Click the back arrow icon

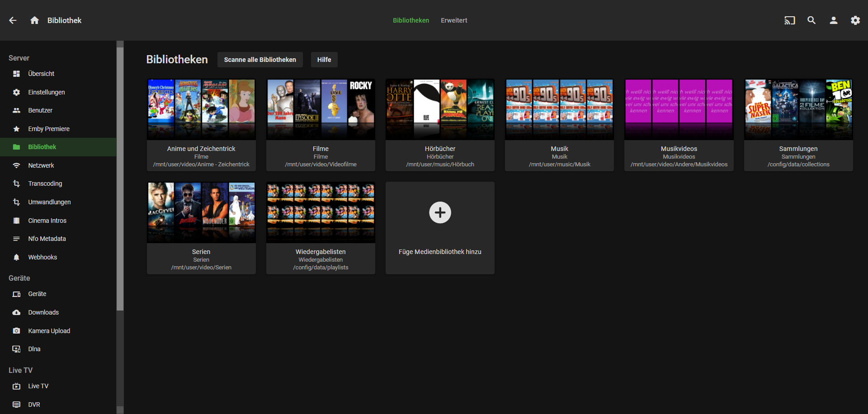pos(13,20)
